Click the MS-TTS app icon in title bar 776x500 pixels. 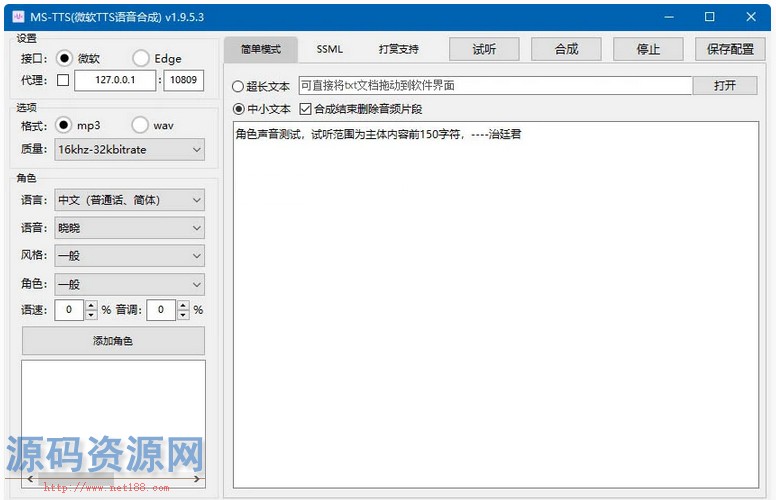tap(18, 17)
